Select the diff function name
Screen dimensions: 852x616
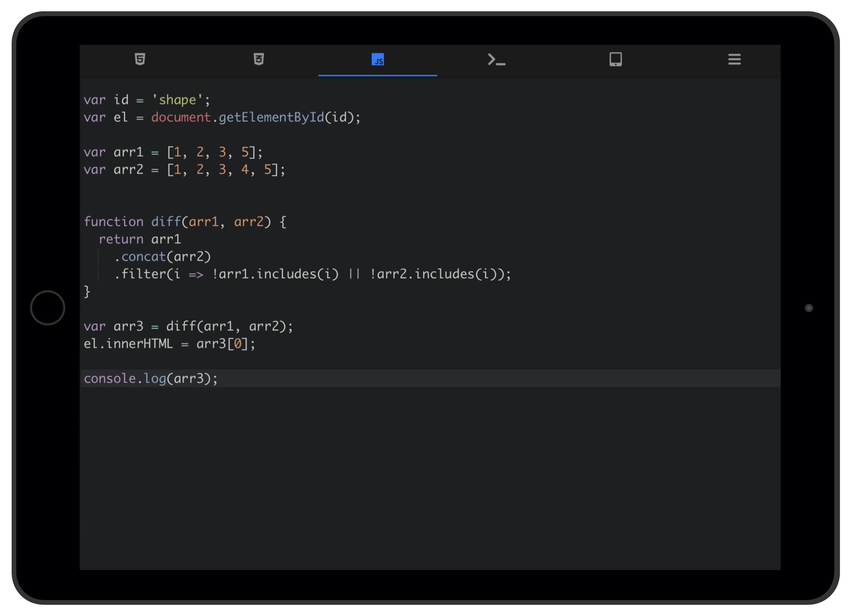point(166,221)
